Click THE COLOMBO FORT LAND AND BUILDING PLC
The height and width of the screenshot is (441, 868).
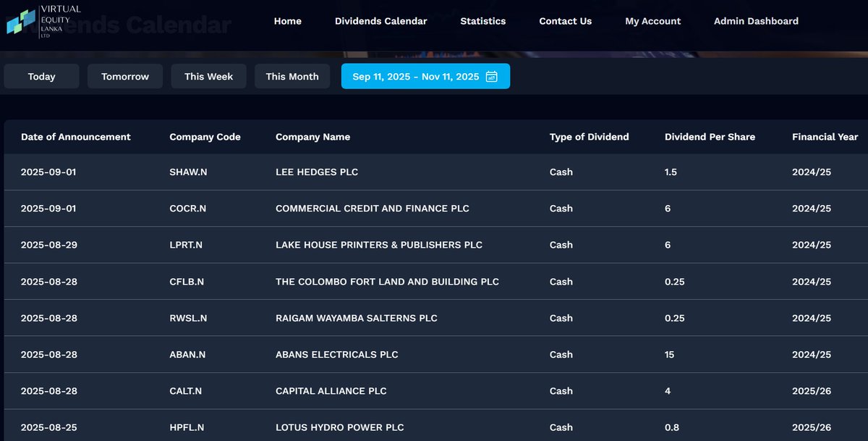pos(388,282)
